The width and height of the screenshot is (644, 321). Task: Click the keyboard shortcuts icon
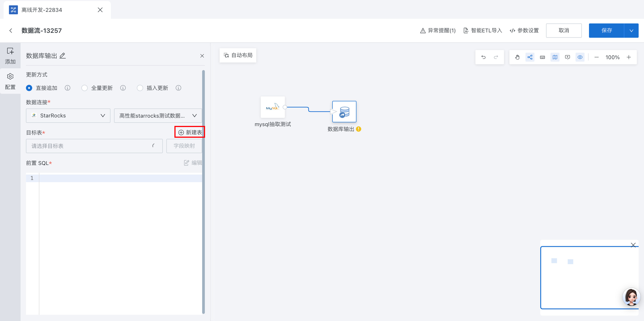click(542, 57)
